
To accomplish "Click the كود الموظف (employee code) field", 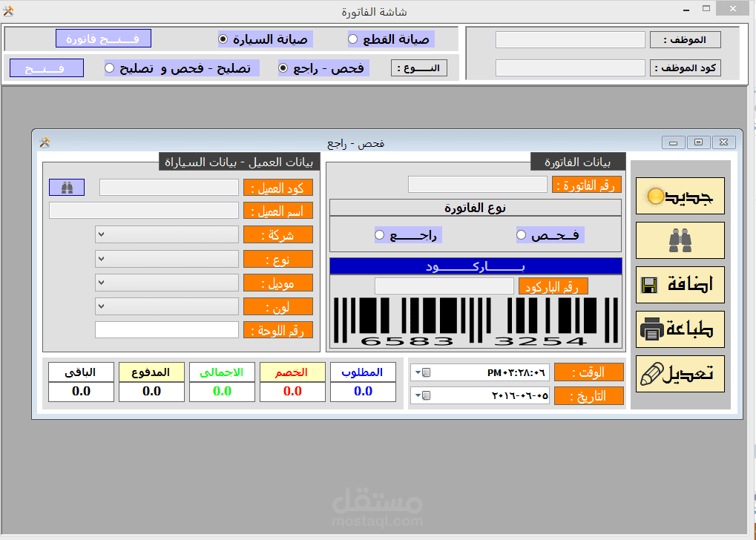I will [x=571, y=68].
